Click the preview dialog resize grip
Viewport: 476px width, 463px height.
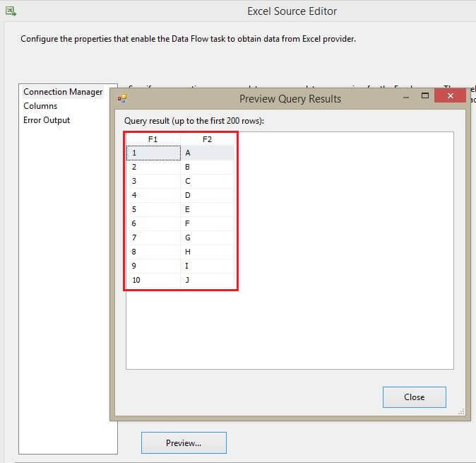coord(461,411)
